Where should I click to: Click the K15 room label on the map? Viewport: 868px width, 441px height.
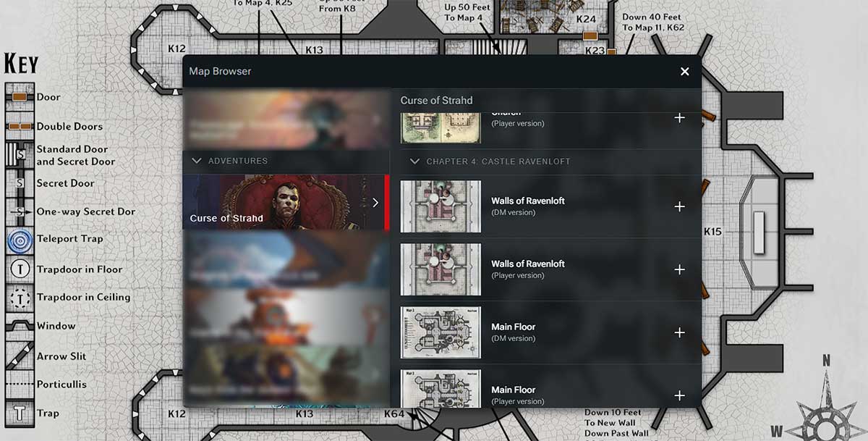pos(712,232)
